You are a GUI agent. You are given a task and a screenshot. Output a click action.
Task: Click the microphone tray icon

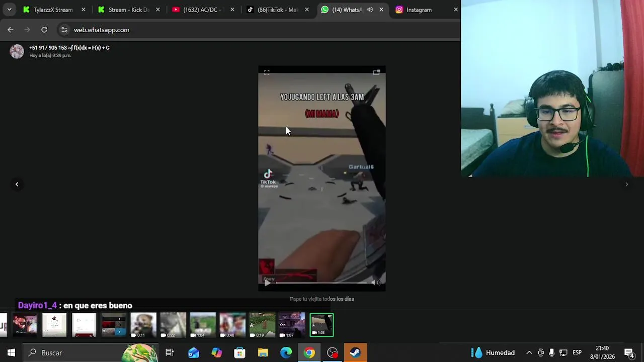(x=552, y=353)
